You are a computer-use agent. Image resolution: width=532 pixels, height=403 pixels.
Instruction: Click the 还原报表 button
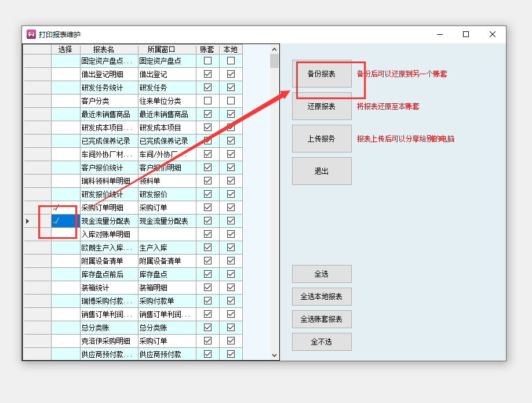point(322,106)
